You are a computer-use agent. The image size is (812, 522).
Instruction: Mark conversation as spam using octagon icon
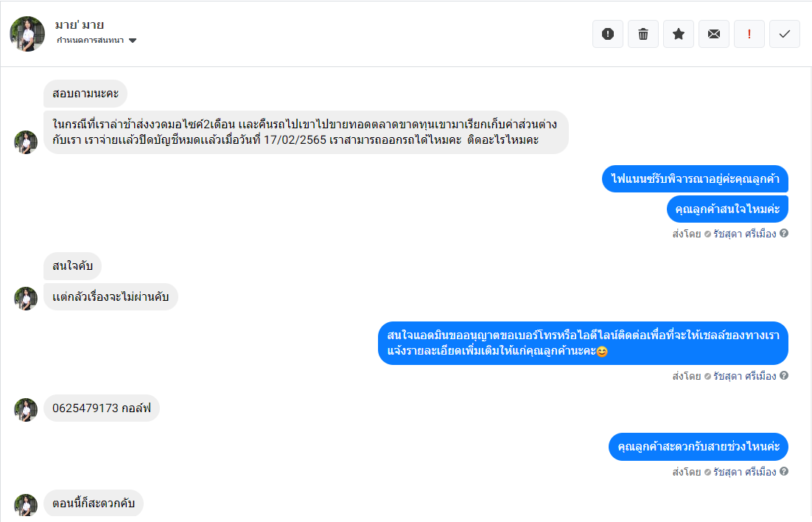tap(608, 34)
